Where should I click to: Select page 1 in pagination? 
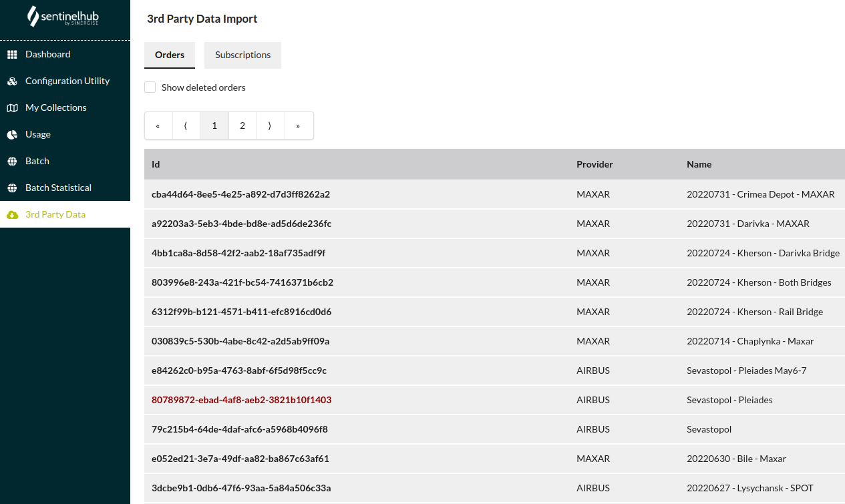(x=214, y=125)
